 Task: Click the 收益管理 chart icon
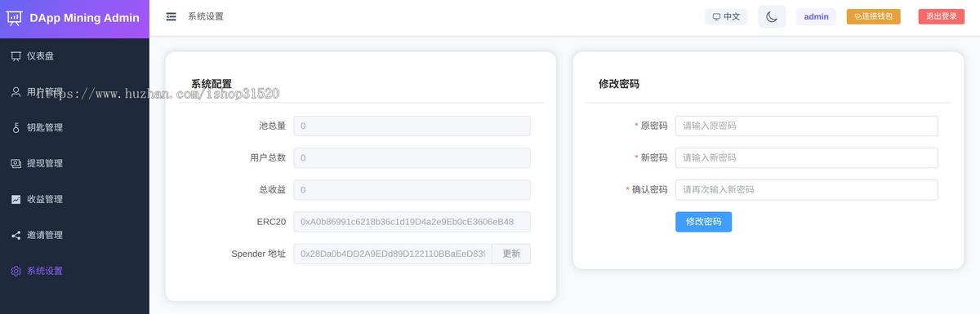pyautogui.click(x=16, y=200)
